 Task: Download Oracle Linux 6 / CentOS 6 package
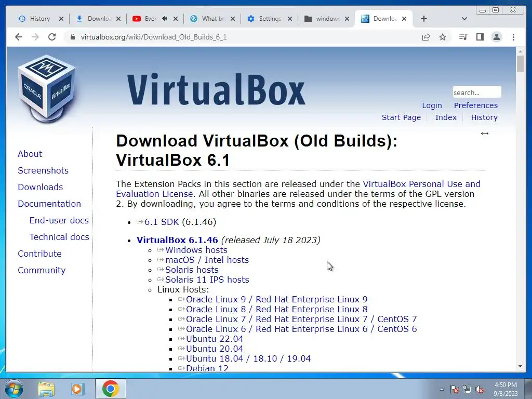(301, 329)
